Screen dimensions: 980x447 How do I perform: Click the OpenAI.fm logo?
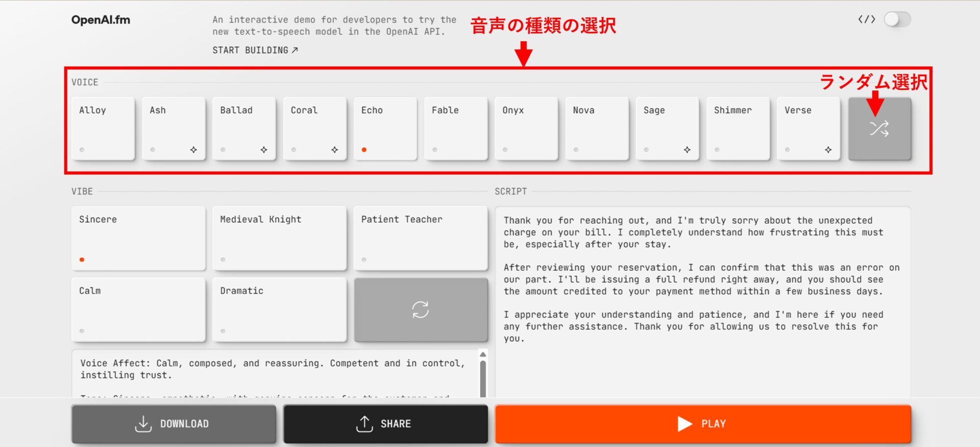coord(101,20)
